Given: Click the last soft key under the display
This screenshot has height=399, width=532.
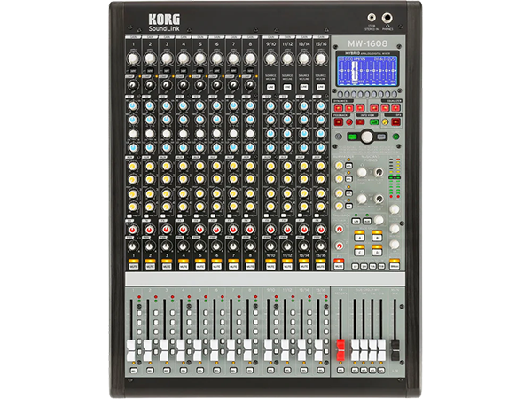Looking at the screenshot, I should click(x=395, y=94).
